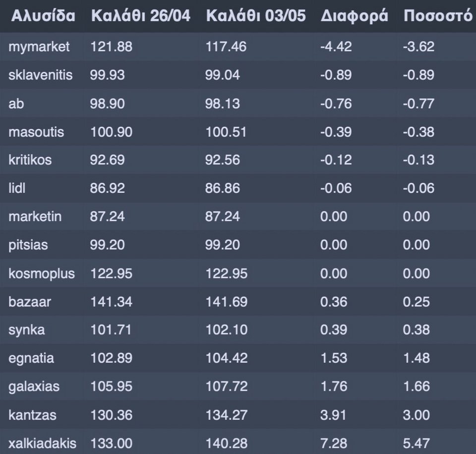Select the synka chain name
Image resolution: width=476 pixels, height=454 pixels.
[x=26, y=330]
